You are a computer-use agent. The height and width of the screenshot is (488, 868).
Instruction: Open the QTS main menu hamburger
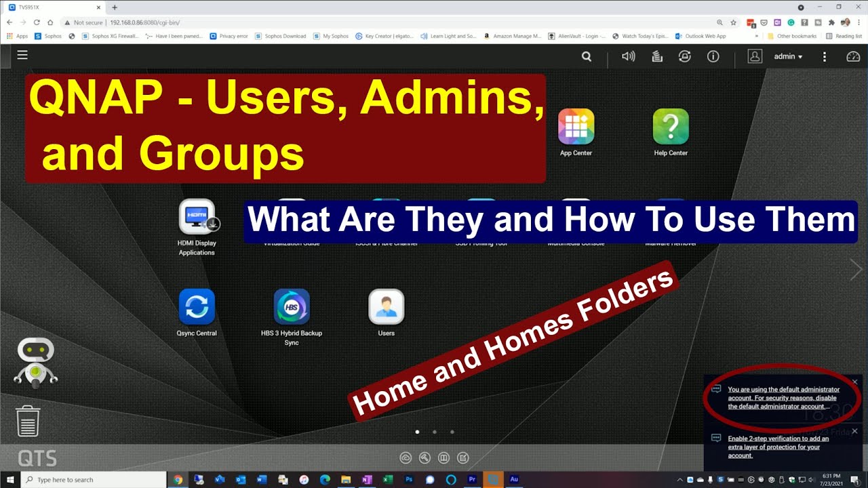[22, 56]
